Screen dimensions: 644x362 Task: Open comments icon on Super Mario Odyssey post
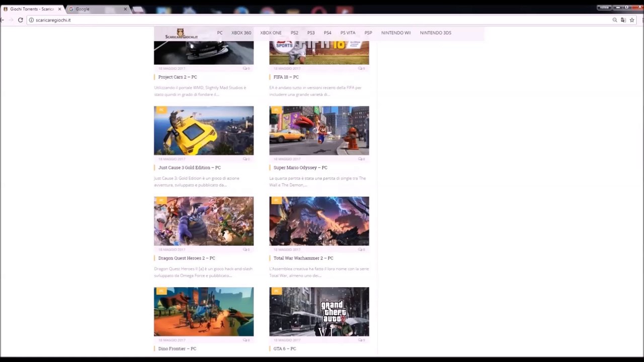pos(361,159)
